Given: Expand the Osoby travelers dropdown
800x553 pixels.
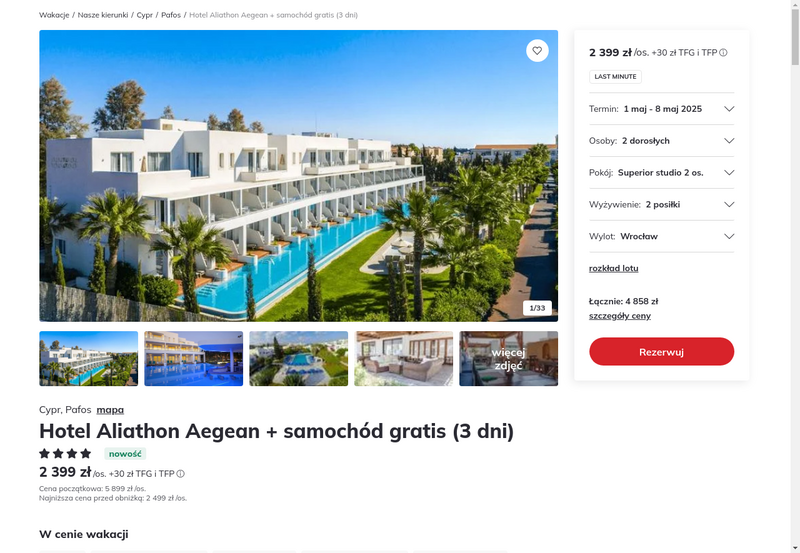Looking at the screenshot, I should (x=661, y=141).
